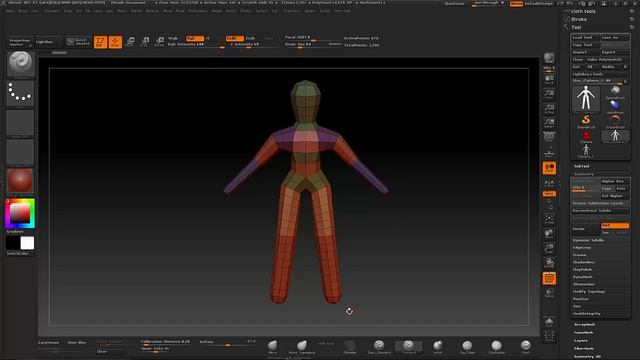
Task: Toggle the Mrgb button
Action: [x=173, y=38]
